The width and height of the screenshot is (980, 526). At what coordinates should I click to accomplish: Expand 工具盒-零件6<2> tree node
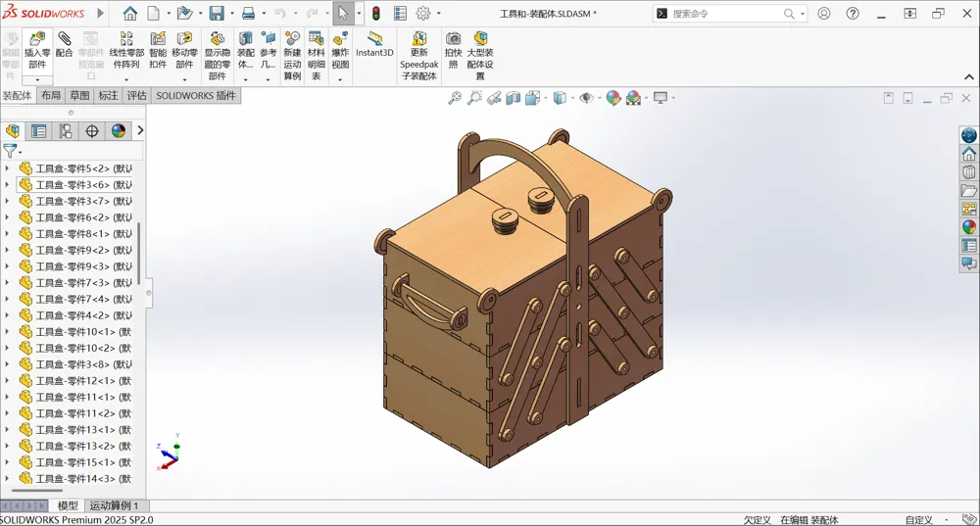coord(7,216)
